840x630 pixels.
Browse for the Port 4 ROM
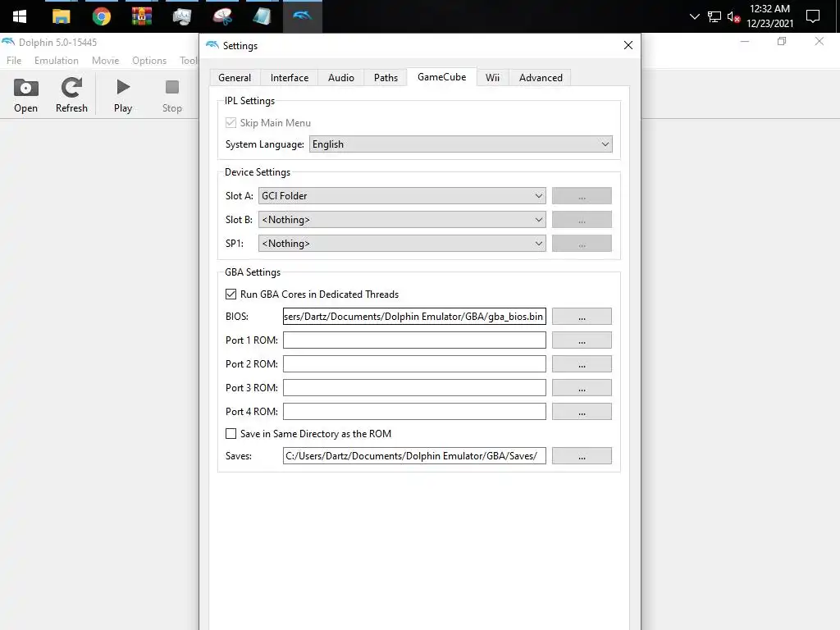pyautogui.click(x=582, y=412)
